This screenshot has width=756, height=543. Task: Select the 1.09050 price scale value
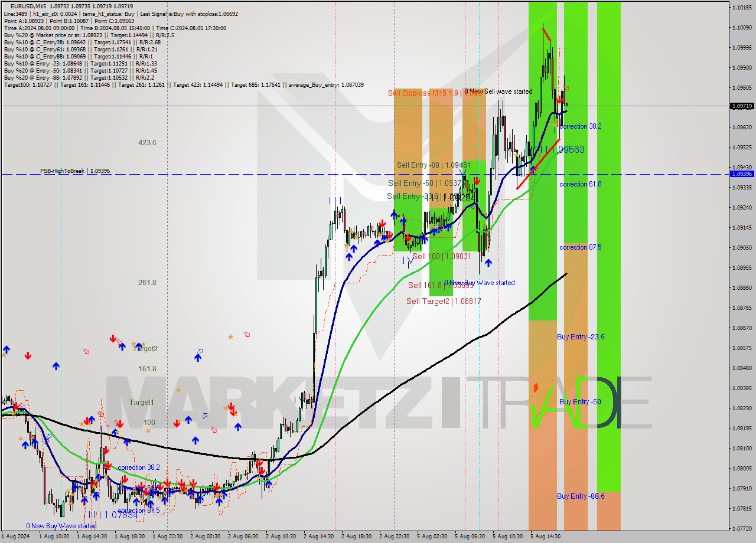(742, 247)
